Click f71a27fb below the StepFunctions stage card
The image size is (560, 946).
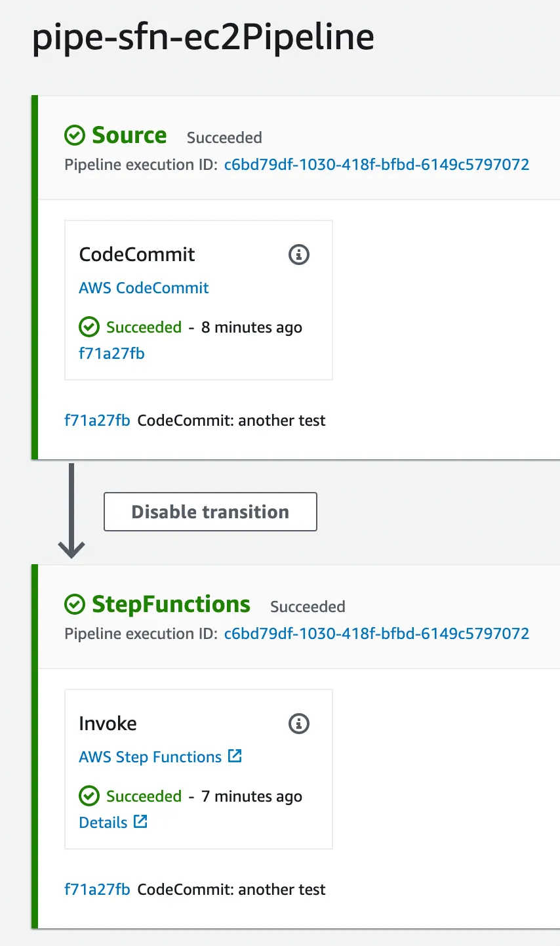click(x=96, y=890)
